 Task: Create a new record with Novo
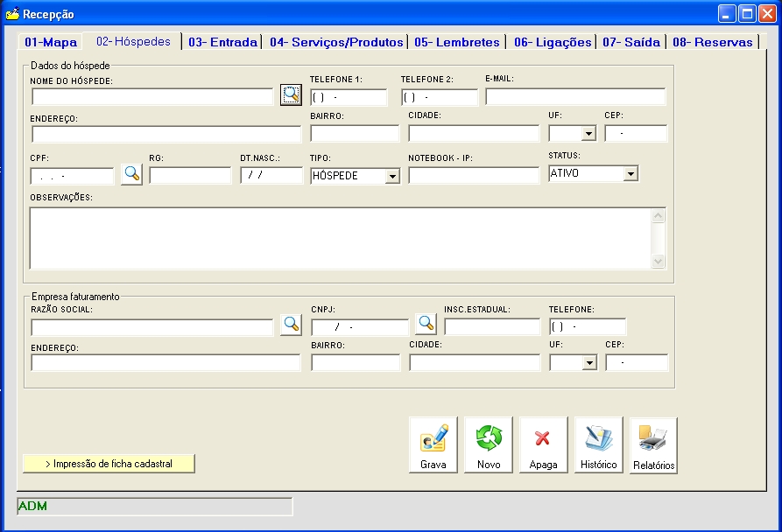click(489, 445)
